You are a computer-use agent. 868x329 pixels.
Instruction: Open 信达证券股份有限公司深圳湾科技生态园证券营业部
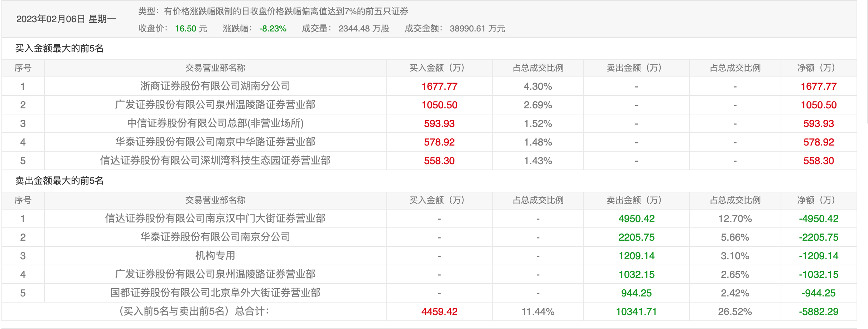coord(215,161)
